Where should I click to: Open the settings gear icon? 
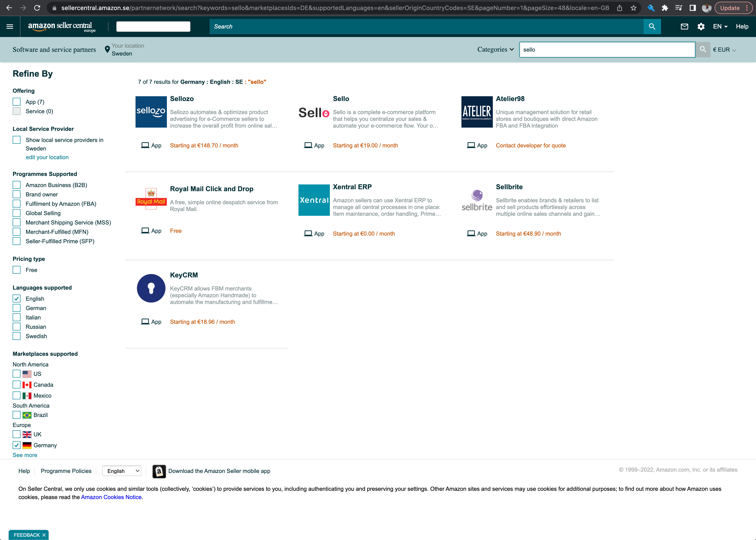(x=701, y=27)
